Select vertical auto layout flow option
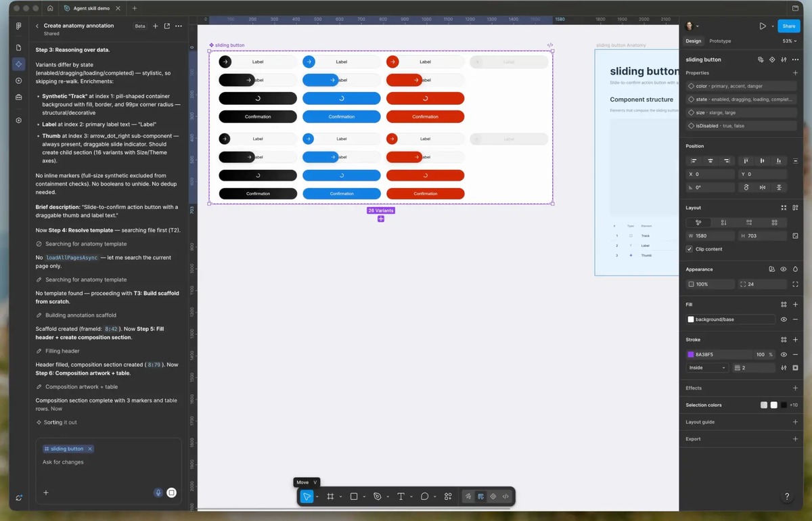This screenshot has height=521, width=812. [723, 222]
